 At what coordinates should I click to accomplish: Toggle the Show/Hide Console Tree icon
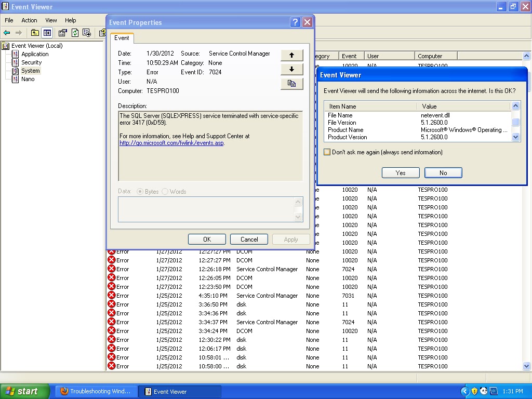coord(47,33)
